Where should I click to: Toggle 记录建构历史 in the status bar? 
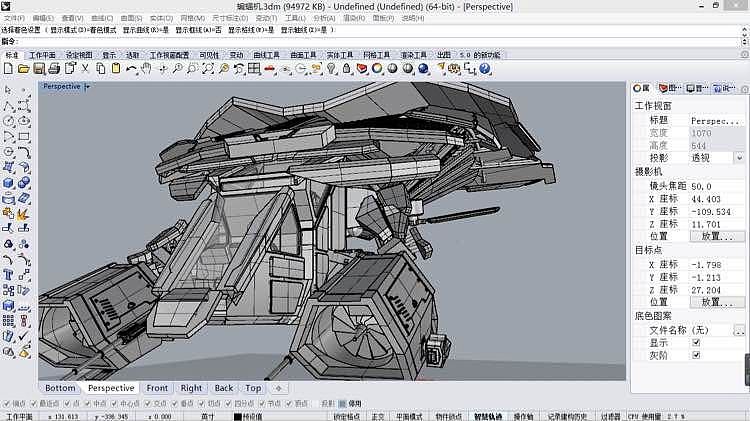[x=567, y=417]
